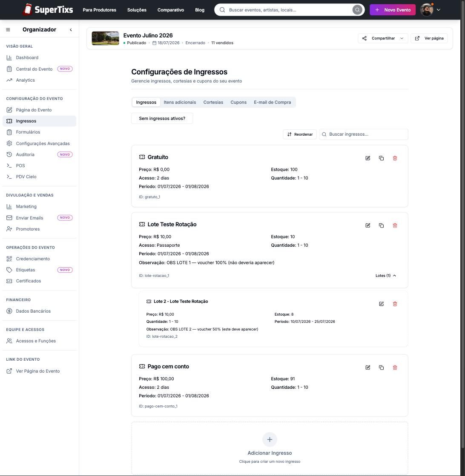The height and width of the screenshot is (476, 465).
Task: Focus the Buscar eventos search field
Action: [x=289, y=10]
